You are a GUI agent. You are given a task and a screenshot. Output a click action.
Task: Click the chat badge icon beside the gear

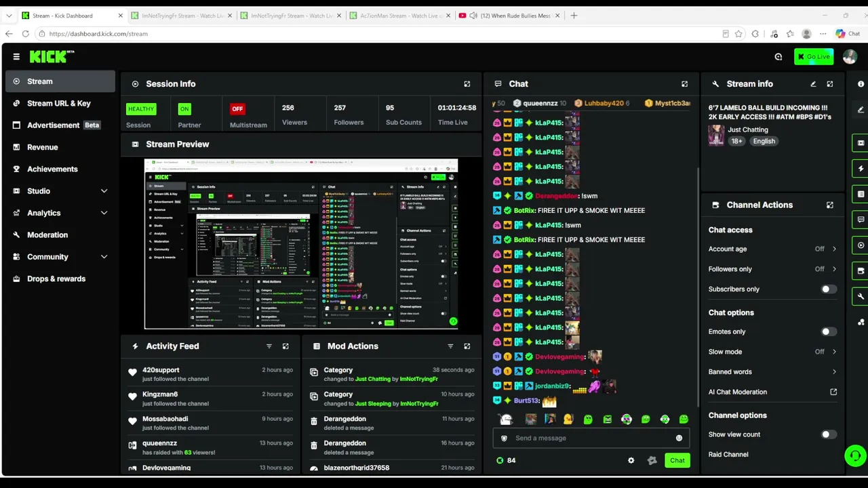tap(652, 460)
